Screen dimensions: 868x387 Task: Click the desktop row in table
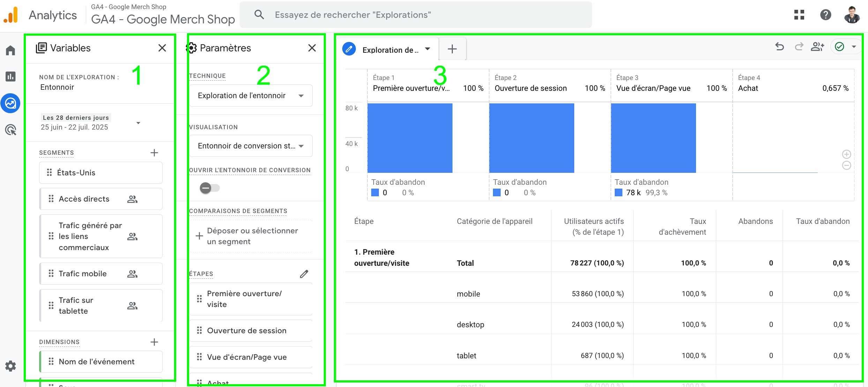click(x=602, y=324)
